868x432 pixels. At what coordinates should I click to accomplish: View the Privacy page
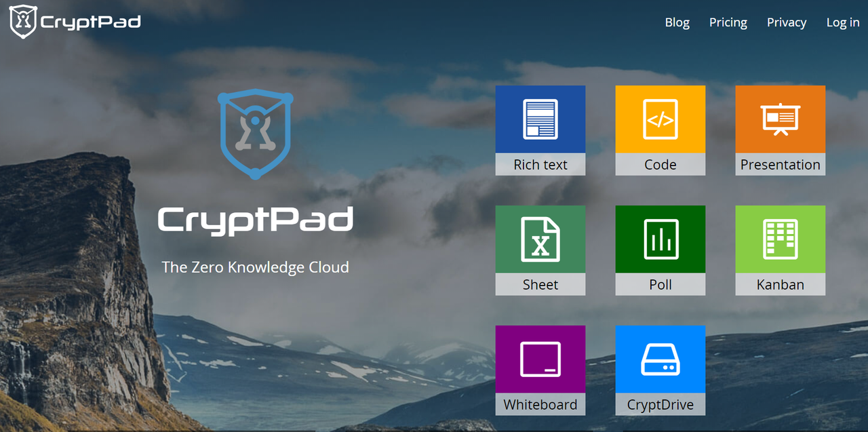[787, 22]
